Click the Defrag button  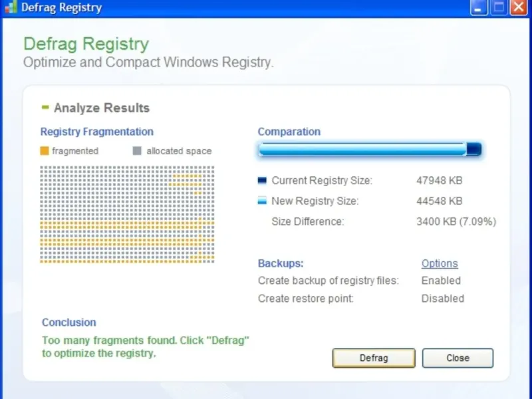pyautogui.click(x=374, y=358)
